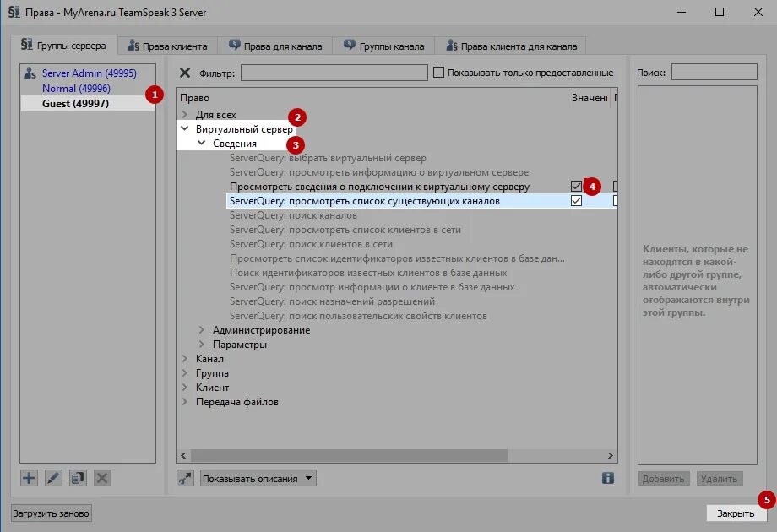This screenshot has height=532, width=777.
Task: Select the 'Normal (49996)' server group
Action: [x=76, y=88]
